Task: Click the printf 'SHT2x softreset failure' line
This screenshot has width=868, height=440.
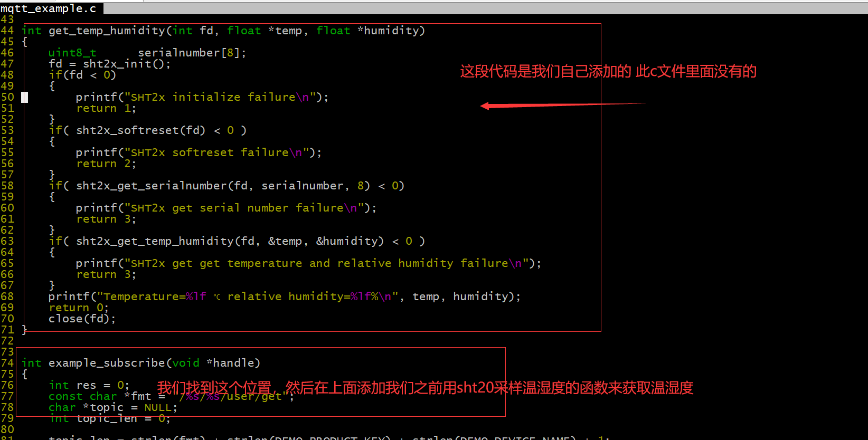Action: pos(199,152)
